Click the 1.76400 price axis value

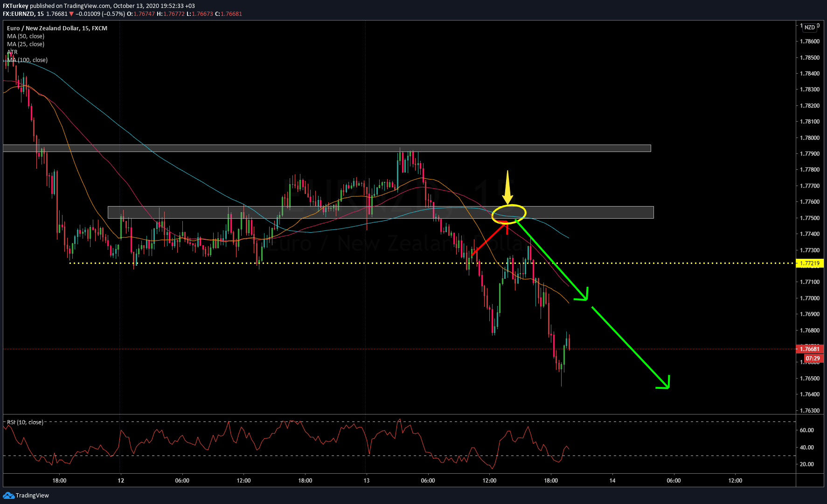coord(809,394)
